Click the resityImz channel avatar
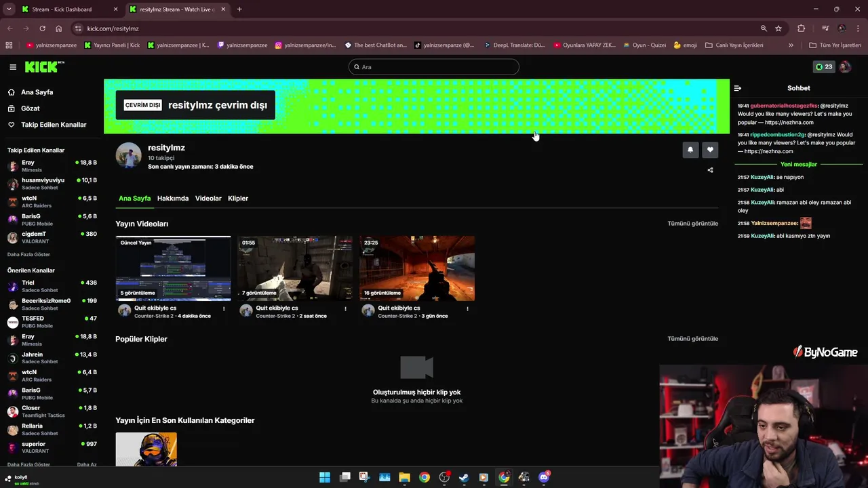 click(x=128, y=156)
